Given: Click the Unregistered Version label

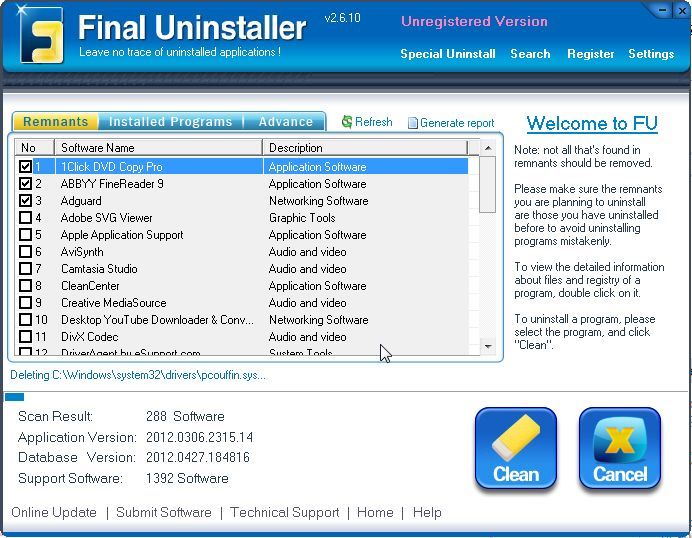Looking at the screenshot, I should tap(474, 21).
